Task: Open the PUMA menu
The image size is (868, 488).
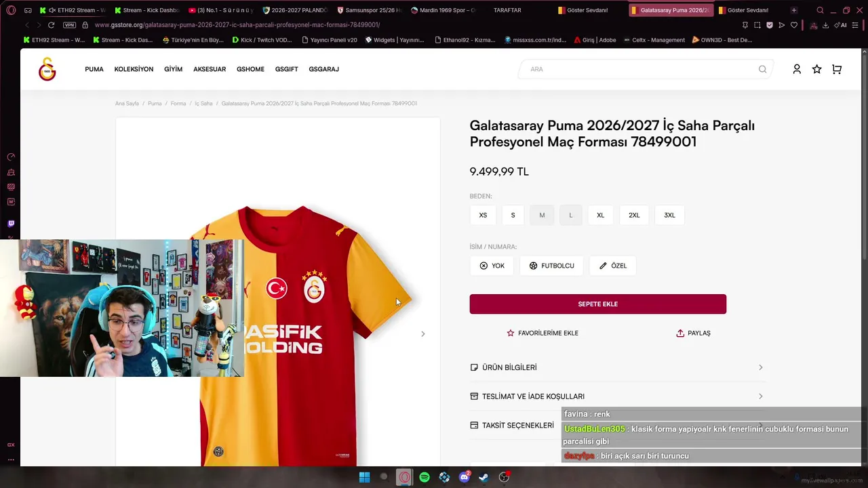Action: click(94, 69)
